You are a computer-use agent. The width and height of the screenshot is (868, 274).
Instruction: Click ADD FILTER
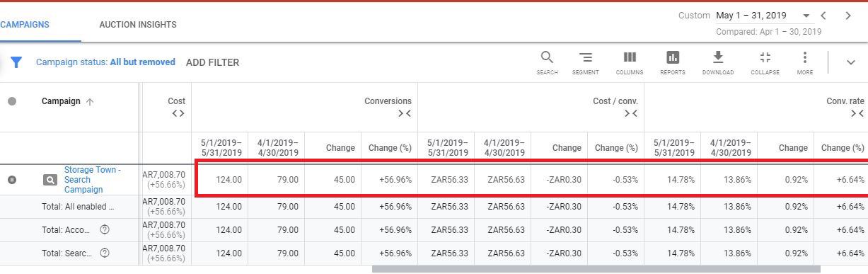(x=212, y=62)
